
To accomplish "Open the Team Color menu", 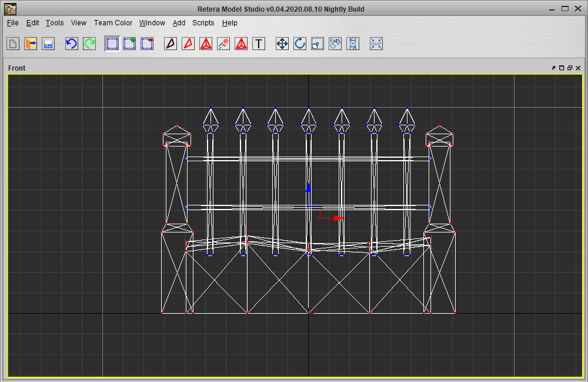I will point(113,23).
